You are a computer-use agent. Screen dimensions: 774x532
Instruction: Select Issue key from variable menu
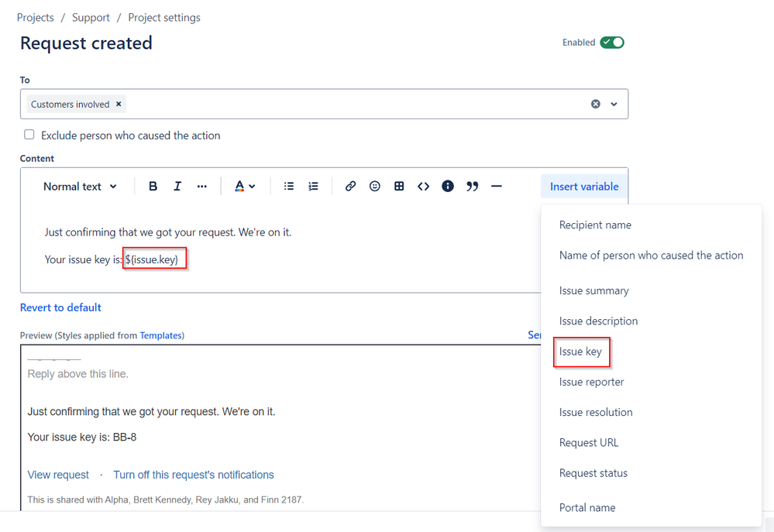pyautogui.click(x=581, y=352)
